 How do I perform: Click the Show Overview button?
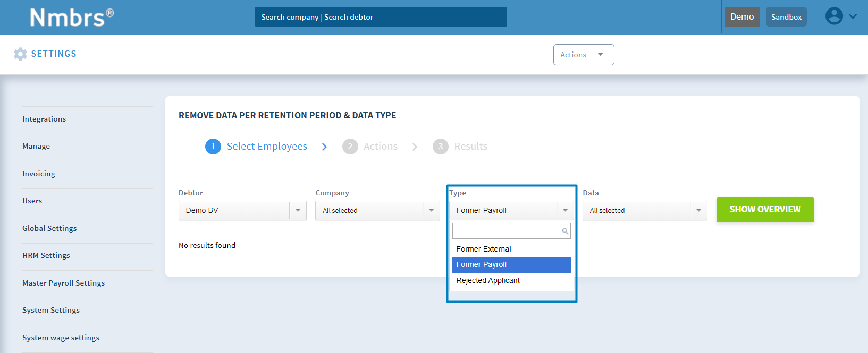coord(765,210)
